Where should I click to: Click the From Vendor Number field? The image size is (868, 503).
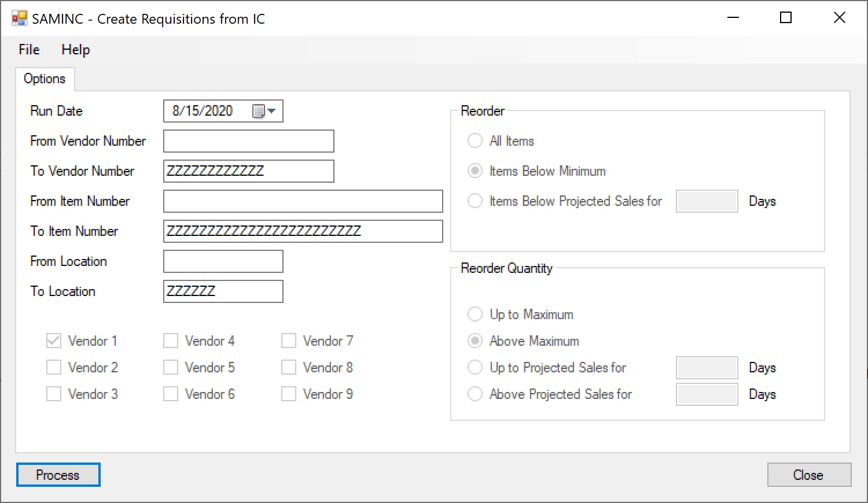pos(249,141)
